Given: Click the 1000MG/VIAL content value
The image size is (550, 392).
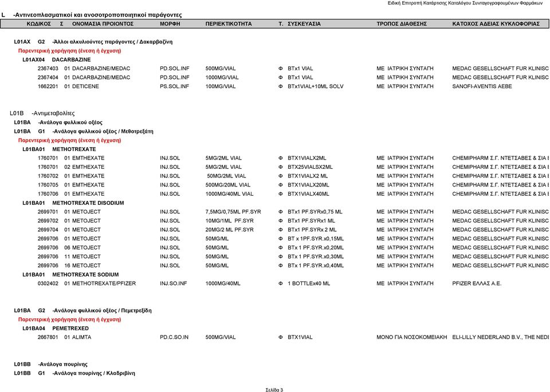Looking at the screenshot, I should tap(222, 77).
